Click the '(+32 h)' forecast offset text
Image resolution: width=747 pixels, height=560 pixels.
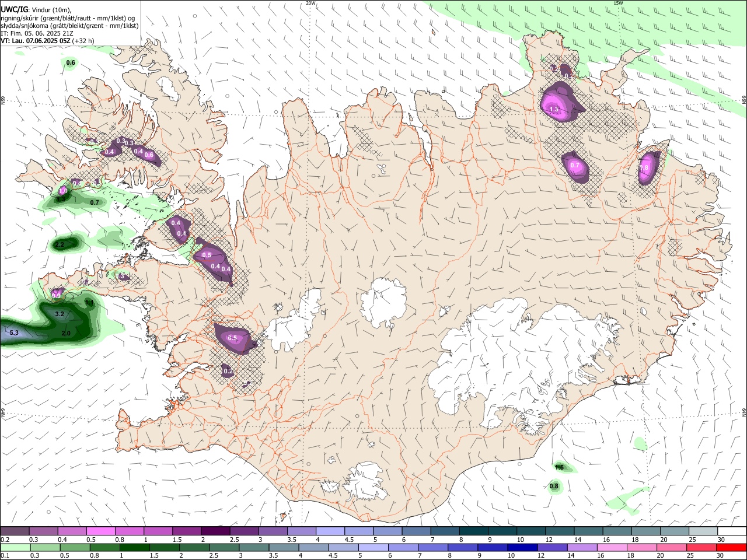[x=83, y=41]
